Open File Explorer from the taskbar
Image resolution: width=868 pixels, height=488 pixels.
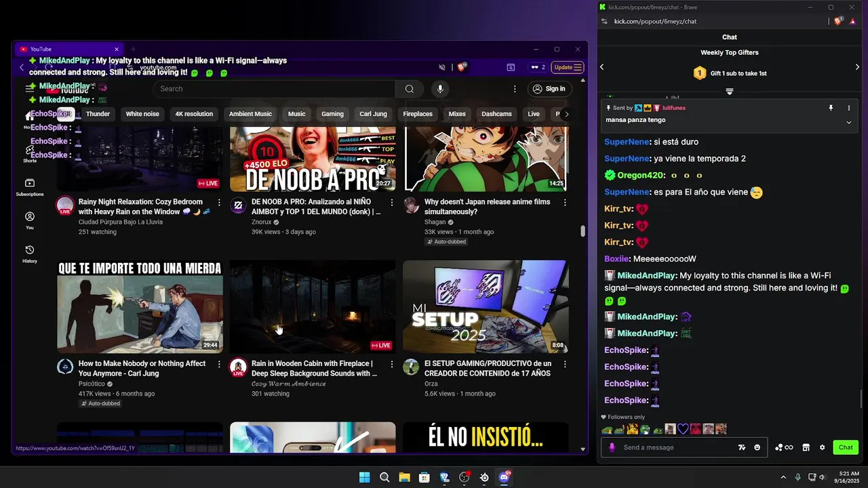coord(404,477)
